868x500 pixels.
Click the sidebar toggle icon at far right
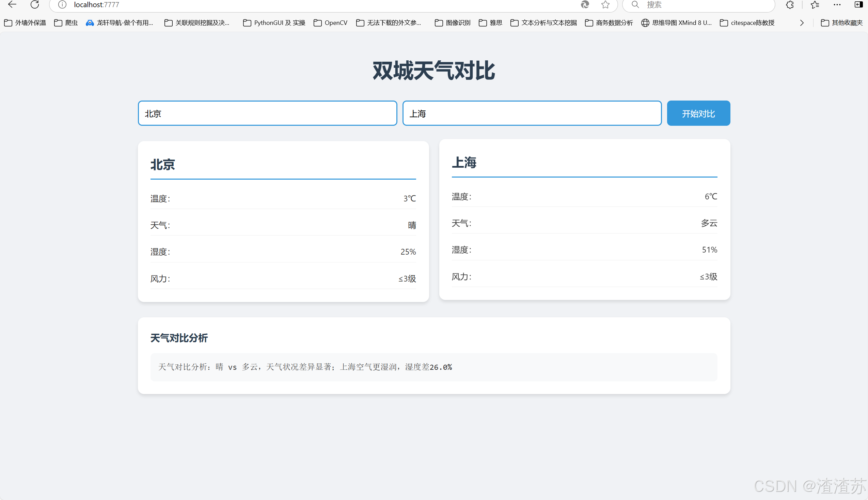pyautogui.click(x=858, y=4)
